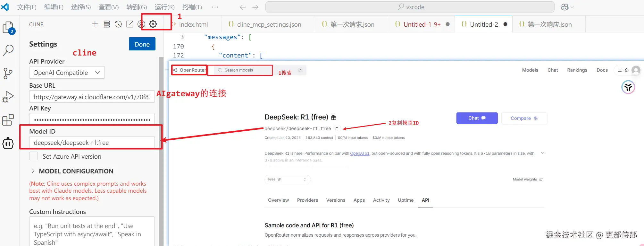Click the OpenRouter logo
This screenshot has width=644, height=246.
[x=189, y=70]
